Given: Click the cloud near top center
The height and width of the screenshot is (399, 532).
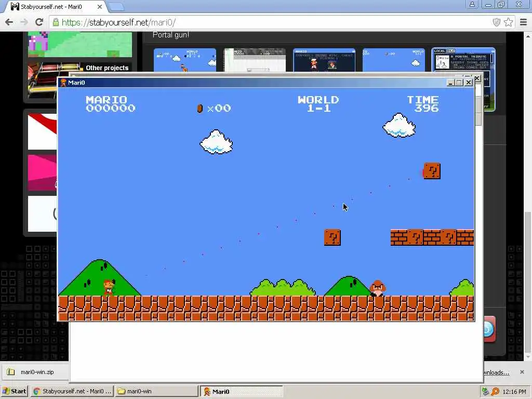Looking at the screenshot, I should [216, 142].
